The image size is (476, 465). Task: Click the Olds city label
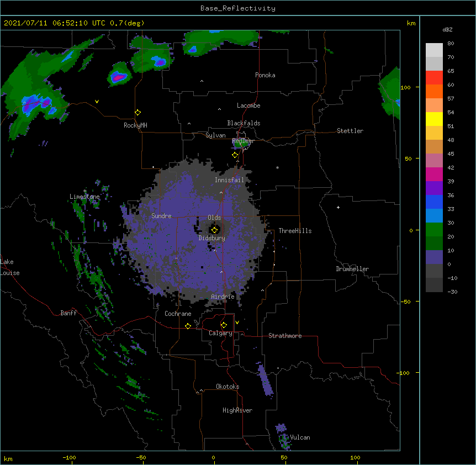point(214,218)
